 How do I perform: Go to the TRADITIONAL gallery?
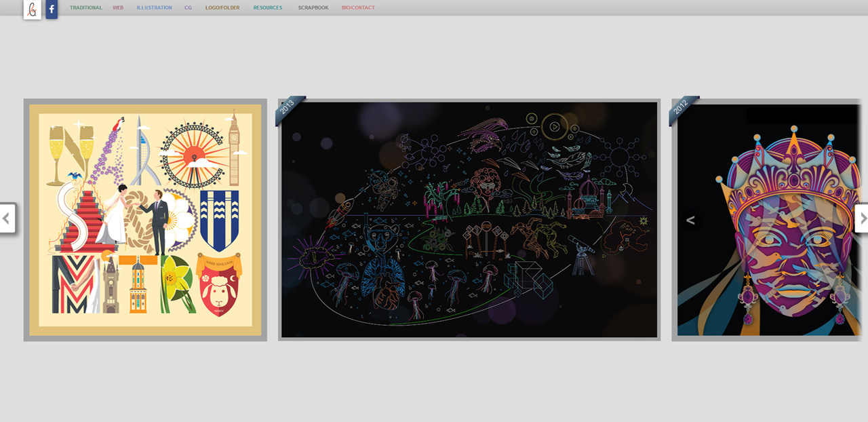86,8
